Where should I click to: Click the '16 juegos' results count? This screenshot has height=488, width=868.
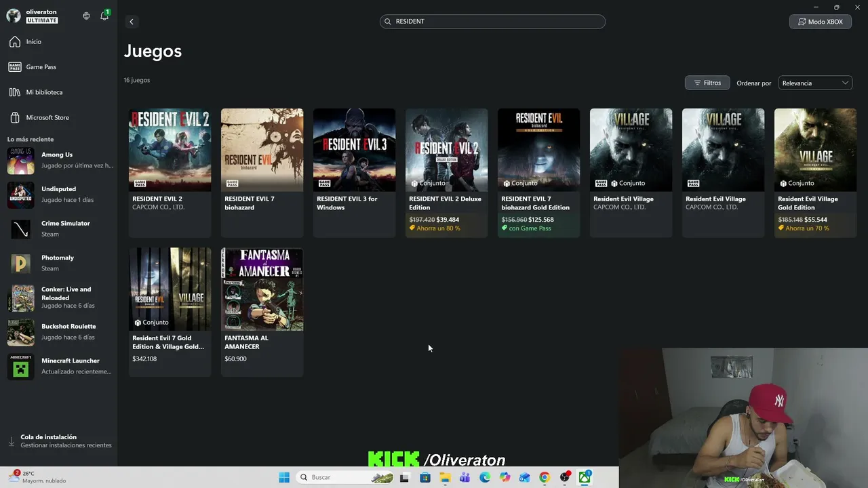point(137,80)
